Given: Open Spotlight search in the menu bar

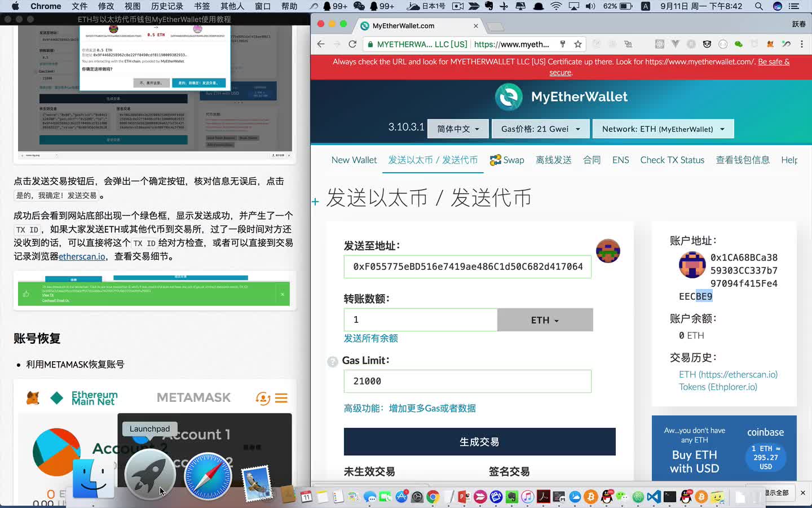Looking at the screenshot, I should (x=759, y=6).
